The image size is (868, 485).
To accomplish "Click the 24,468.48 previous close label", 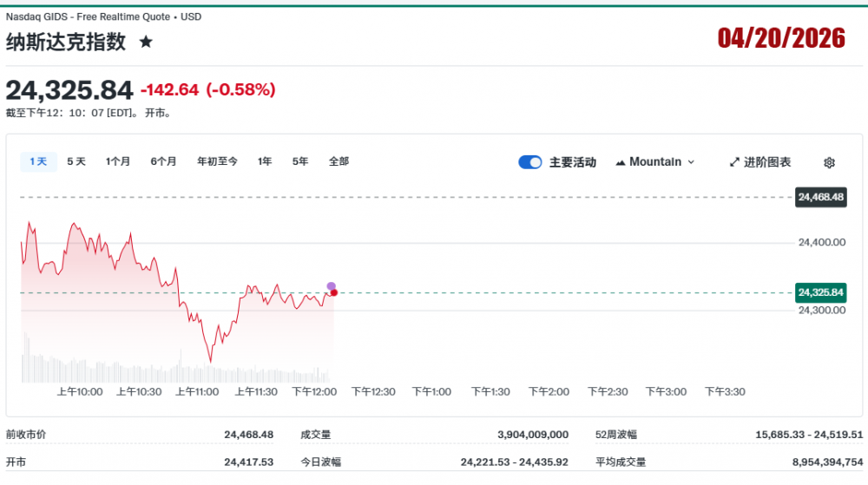I will [x=820, y=197].
